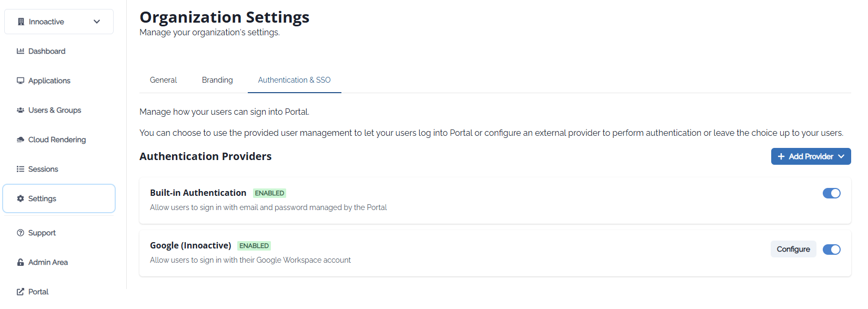Viewport: 868px width, 309px height.
Task: Click the Dashboard chart icon
Action: click(21, 51)
